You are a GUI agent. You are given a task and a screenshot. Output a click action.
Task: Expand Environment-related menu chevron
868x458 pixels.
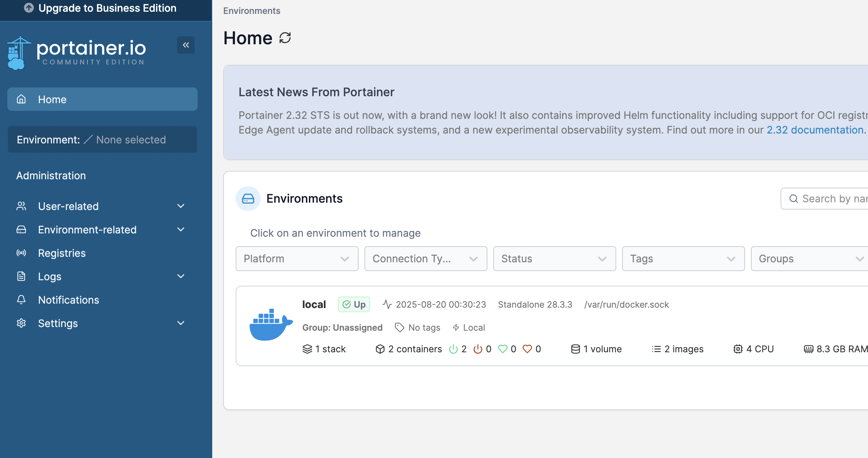(181, 229)
